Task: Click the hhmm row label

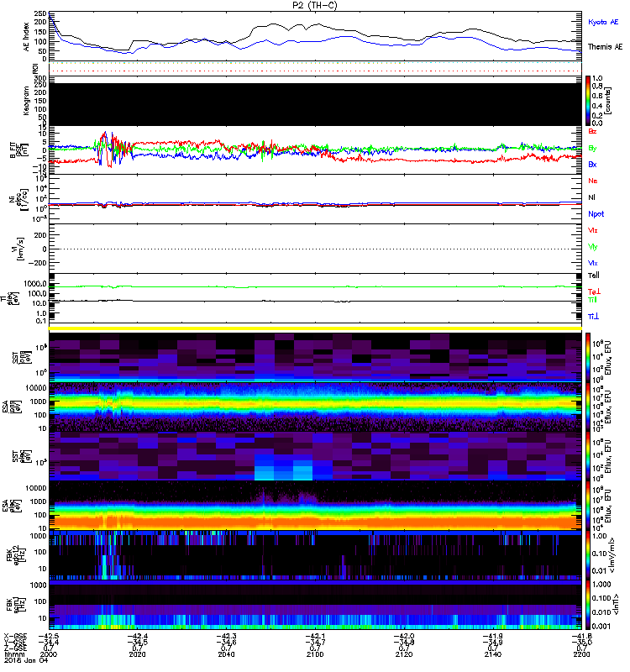Action: (x=14, y=654)
